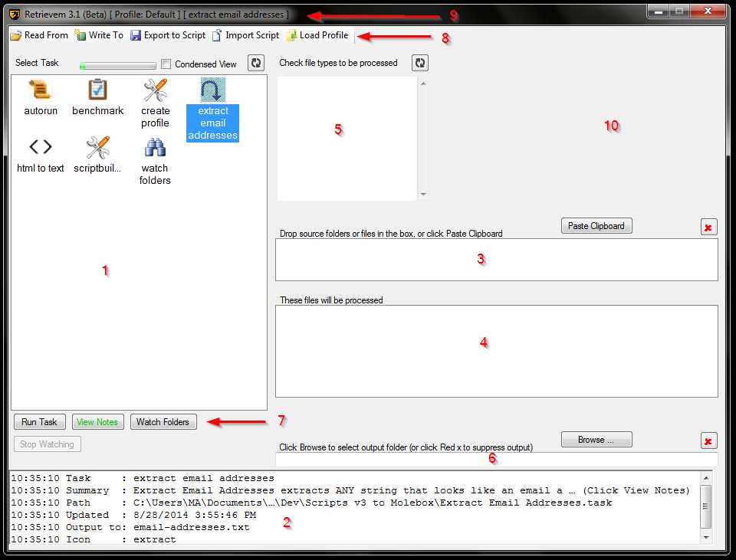Click the extract email addresses task

coord(212,92)
